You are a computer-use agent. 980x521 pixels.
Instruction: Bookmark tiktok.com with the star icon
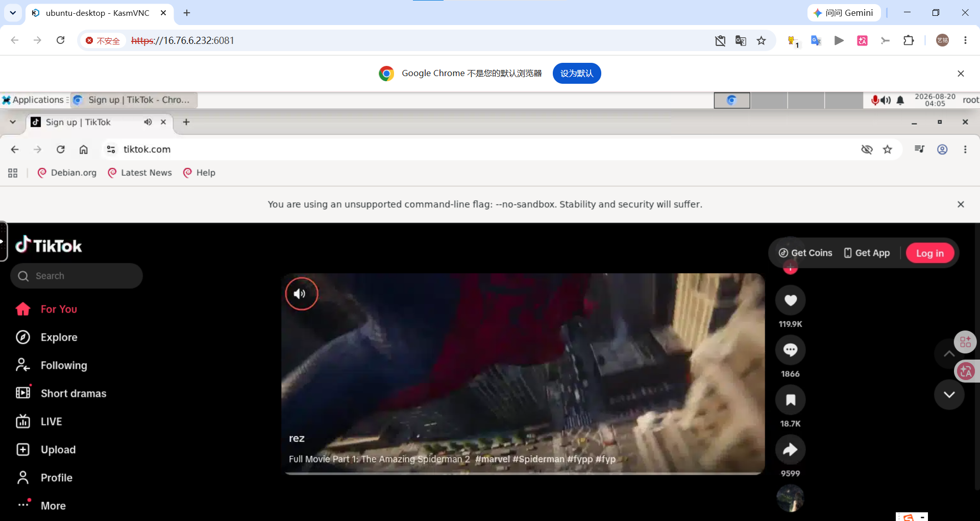pos(888,149)
